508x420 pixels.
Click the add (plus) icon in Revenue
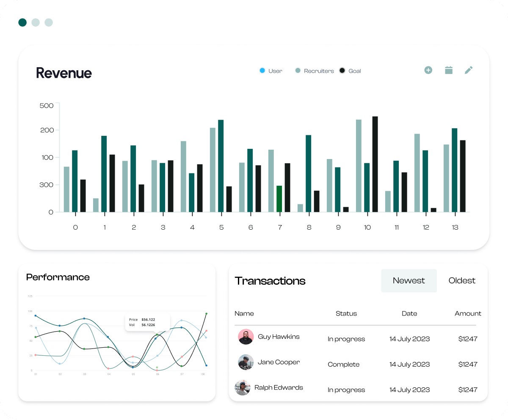428,70
